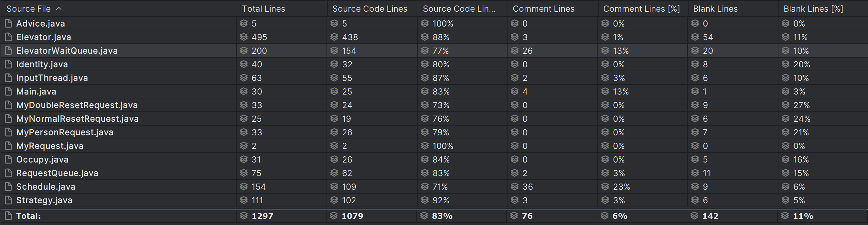Select the InputThread.java row
The image size is (868, 225).
tap(52, 78)
